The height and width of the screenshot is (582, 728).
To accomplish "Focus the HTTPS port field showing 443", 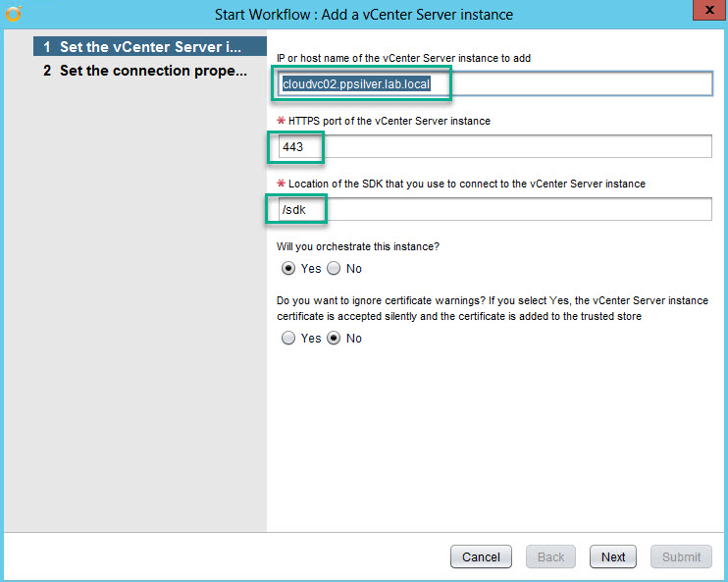I will (494, 146).
